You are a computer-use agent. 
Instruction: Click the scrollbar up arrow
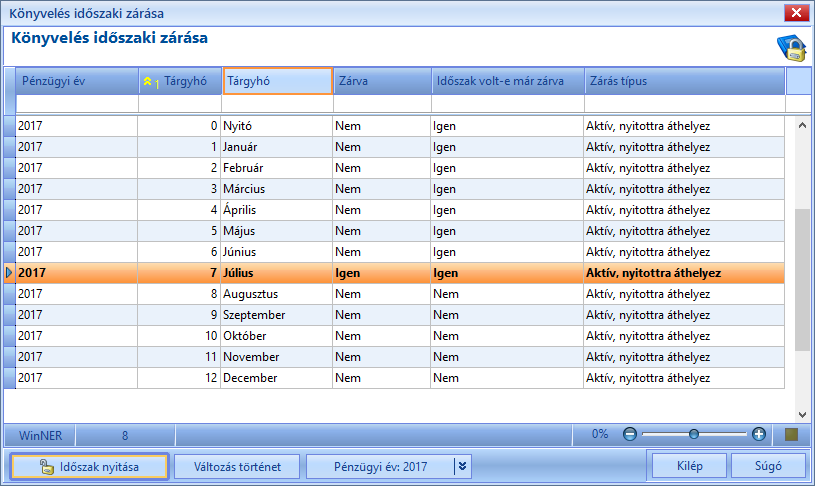point(802,125)
